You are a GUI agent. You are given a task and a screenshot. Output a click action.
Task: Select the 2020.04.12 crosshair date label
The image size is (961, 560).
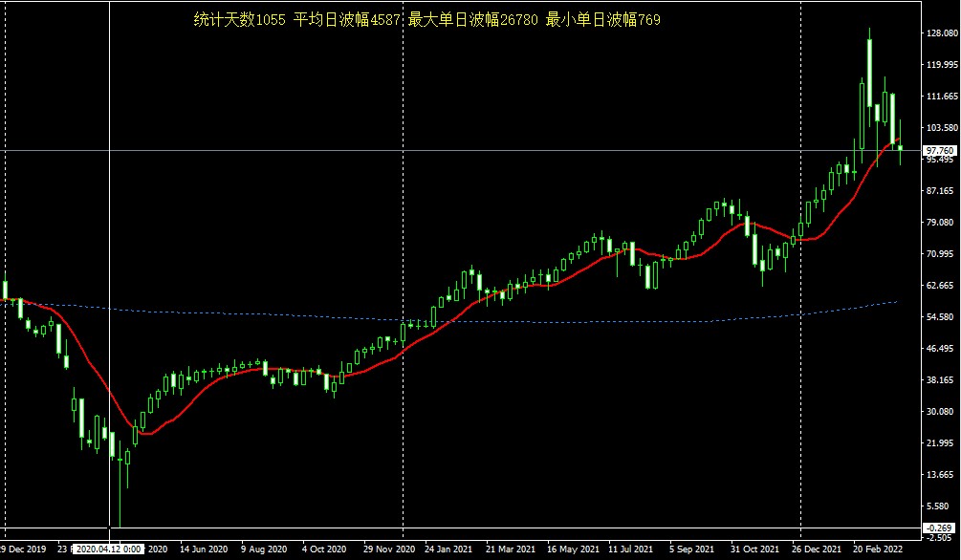click(108, 549)
